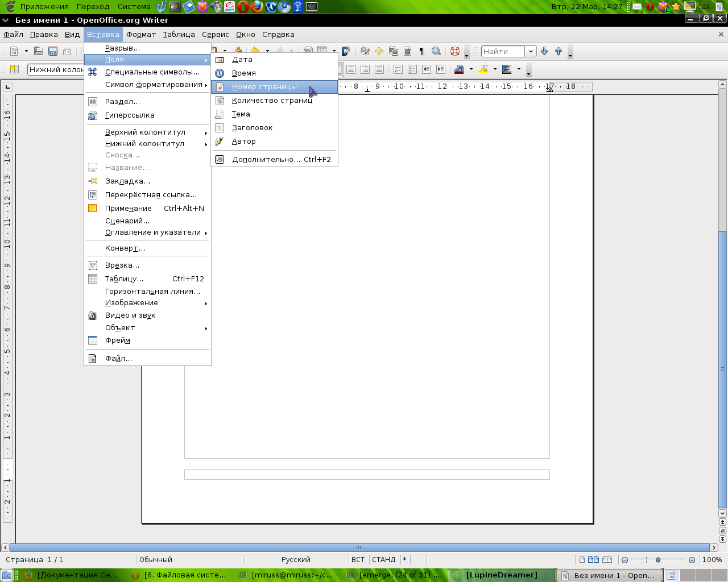
Task: Open the Найти search history dropdown
Action: [531, 51]
